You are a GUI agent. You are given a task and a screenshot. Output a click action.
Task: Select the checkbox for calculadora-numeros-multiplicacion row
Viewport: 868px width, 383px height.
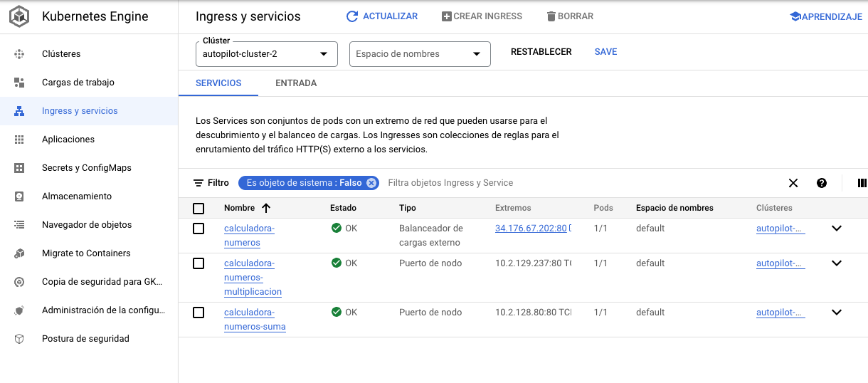(199, 263)
